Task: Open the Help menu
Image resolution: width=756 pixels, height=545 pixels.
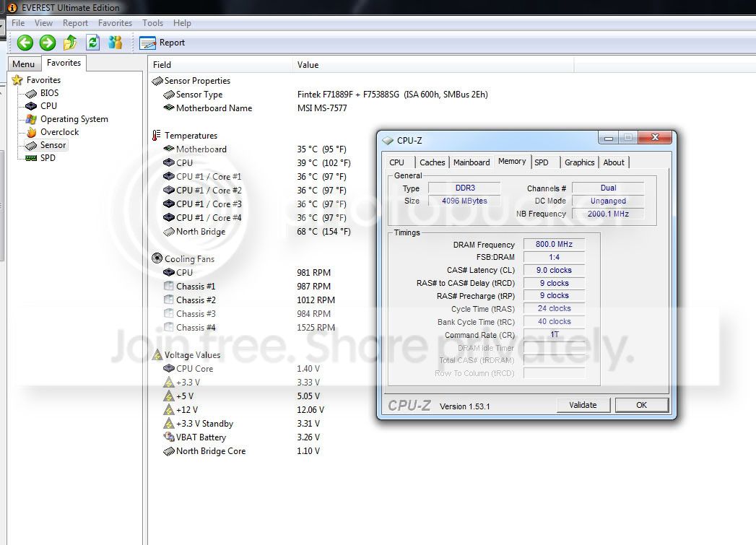Action: point(182,22)
